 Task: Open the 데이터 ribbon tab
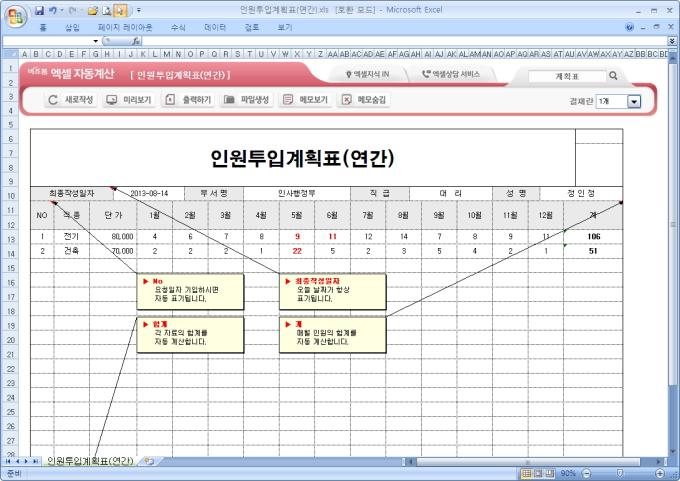[215, 28]
